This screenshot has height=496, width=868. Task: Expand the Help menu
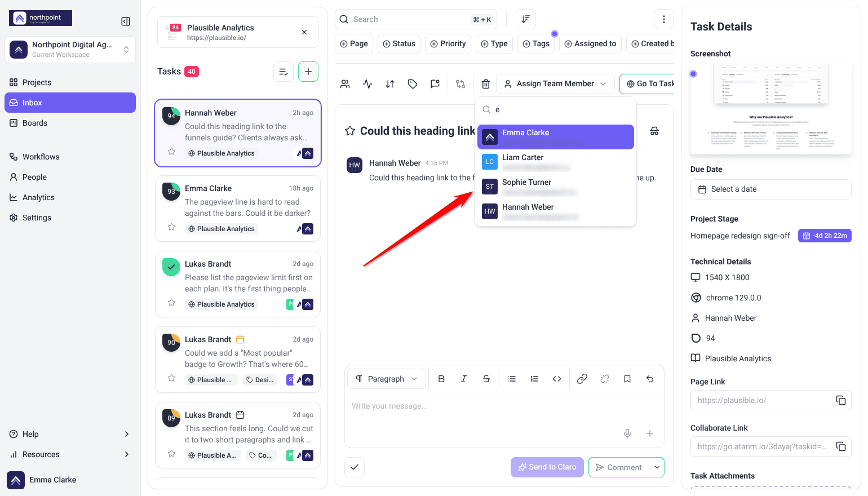(70, 434)
